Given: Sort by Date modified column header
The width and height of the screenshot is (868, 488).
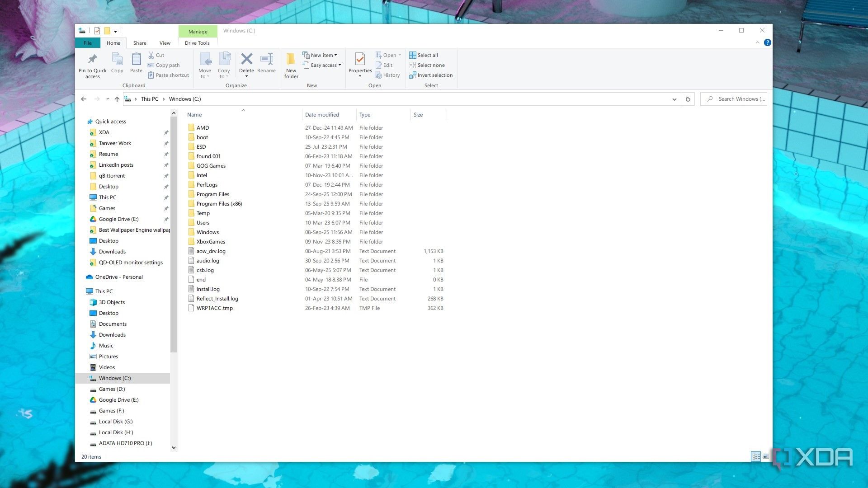Looking at the screenshot, I should click(x=329, y=115).
